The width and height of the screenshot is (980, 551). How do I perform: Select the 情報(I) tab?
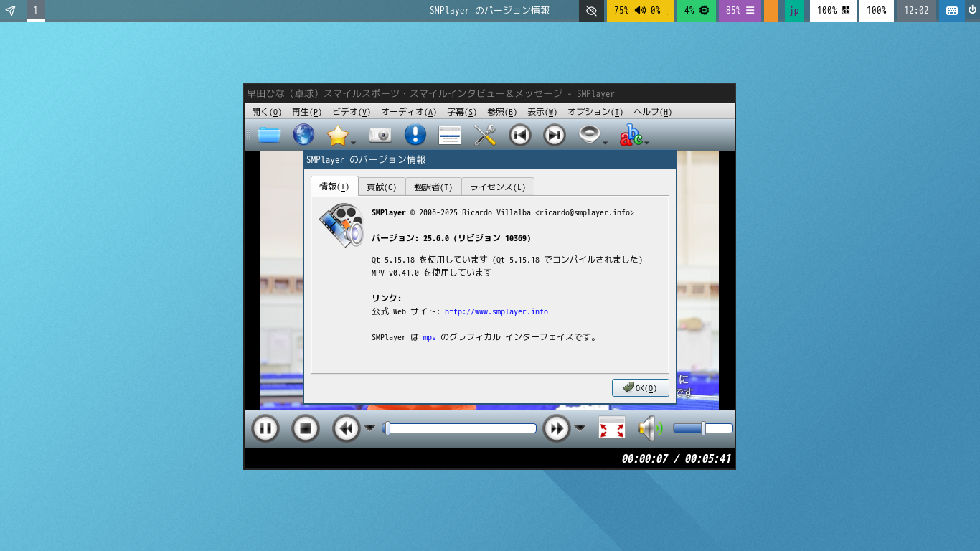pyautogui.click(x=334, y=187)
